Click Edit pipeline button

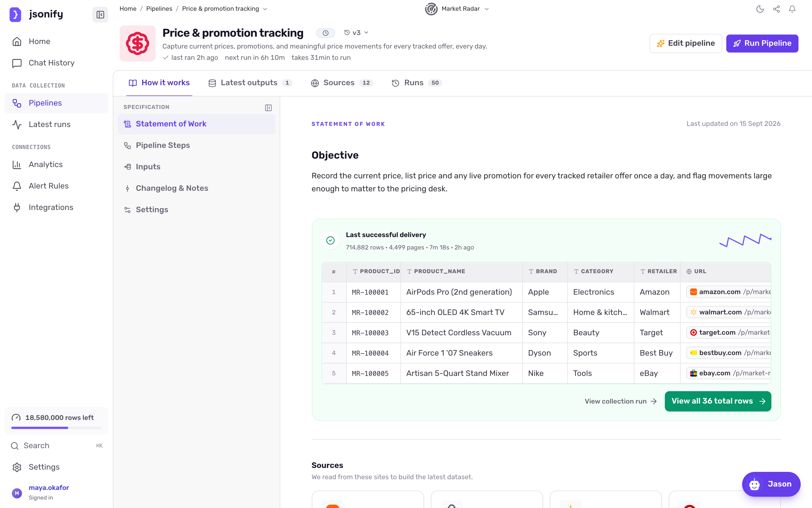[685, 43]
